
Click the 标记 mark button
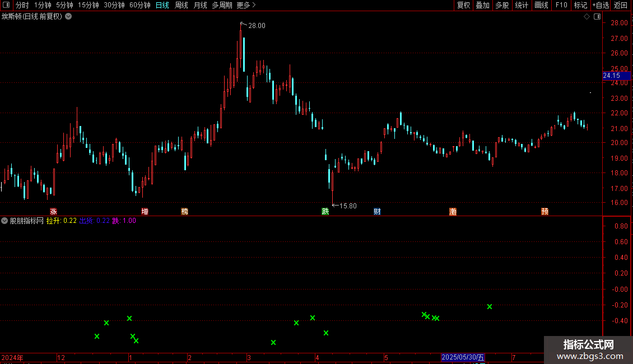[x=580, y=5]
